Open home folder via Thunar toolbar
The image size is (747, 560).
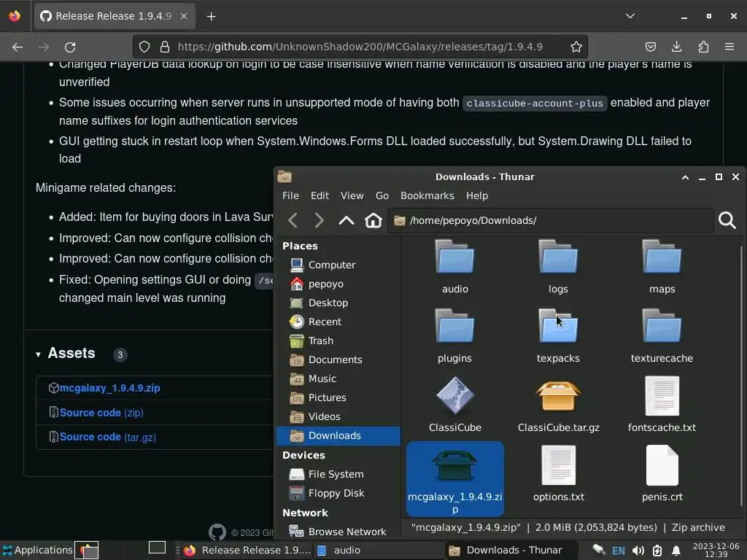point(373,220)
